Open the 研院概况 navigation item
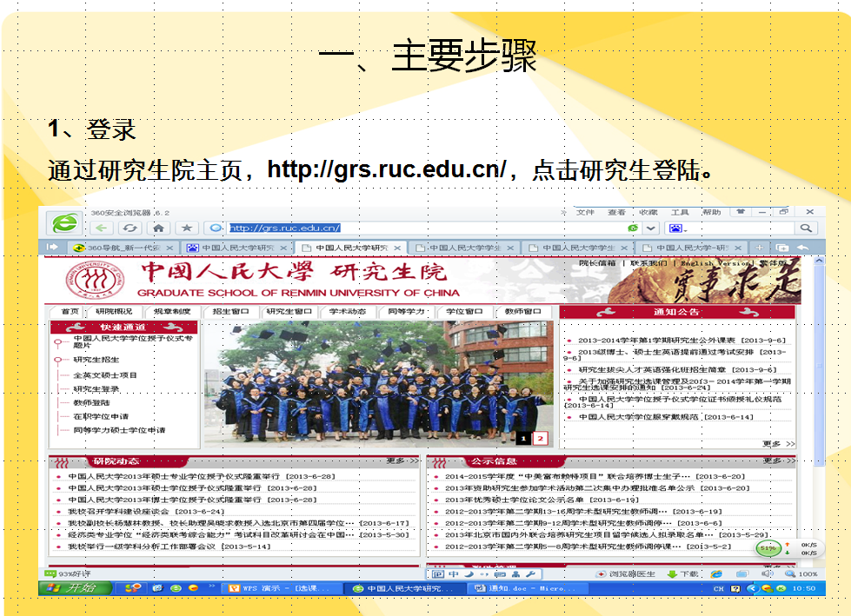The width and height of the screenshot is (851, 616). coord(114,311)
